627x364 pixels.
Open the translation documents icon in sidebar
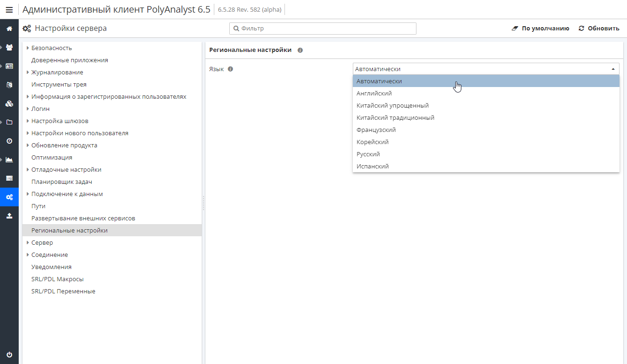pyautogui.click(x=9, y=85)
